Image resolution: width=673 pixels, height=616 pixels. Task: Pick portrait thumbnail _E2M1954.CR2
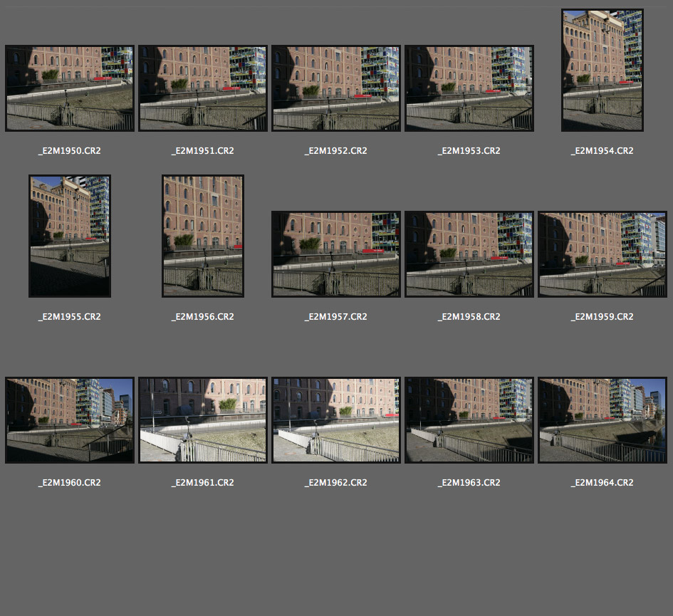pyautogui.click(x=602, y=70)
